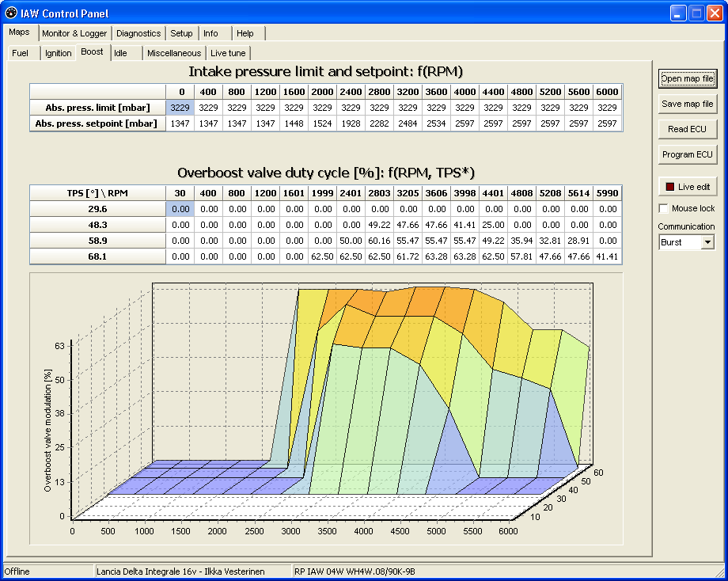Click the Abs. press. setpoint row header
This screenshot has height=581, width=728.
click(x=97, y=123)
